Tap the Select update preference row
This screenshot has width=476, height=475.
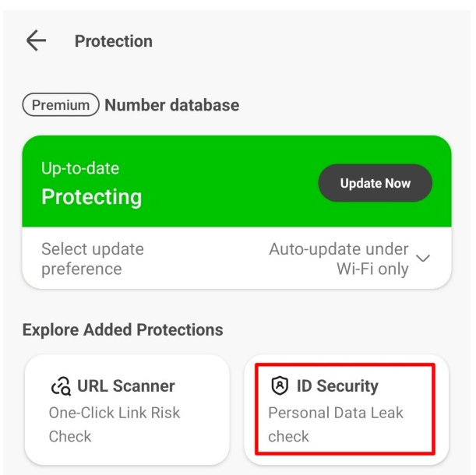tap(237, 259)
